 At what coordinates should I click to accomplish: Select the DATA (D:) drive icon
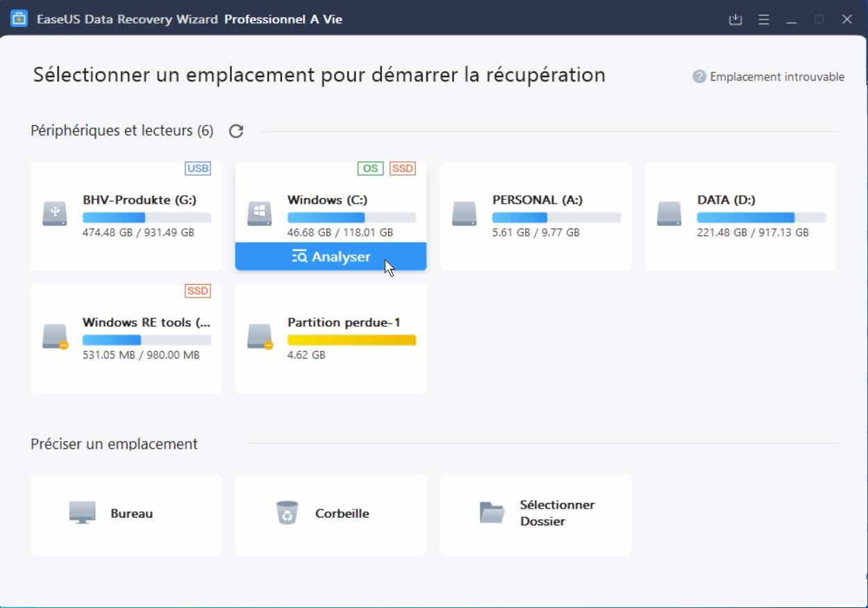coord(669,213)
